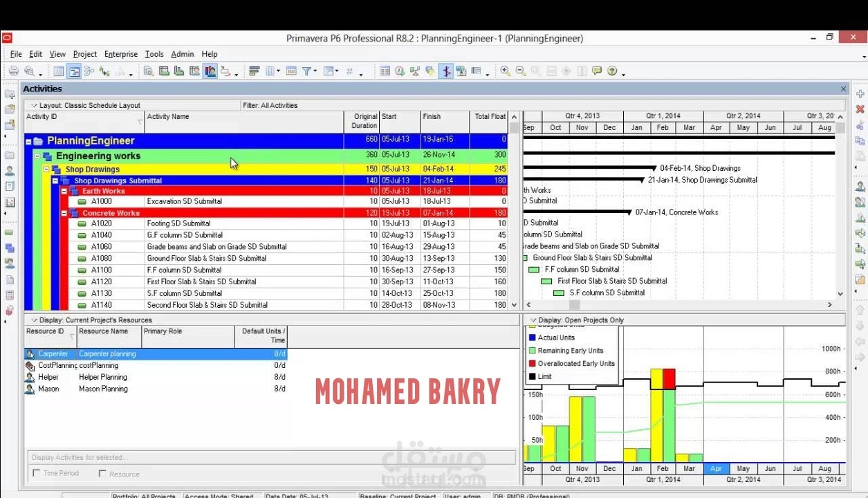Sort by the Activity Name column header
The width and height of the screenshot is (868, 498).
[244, 121]
